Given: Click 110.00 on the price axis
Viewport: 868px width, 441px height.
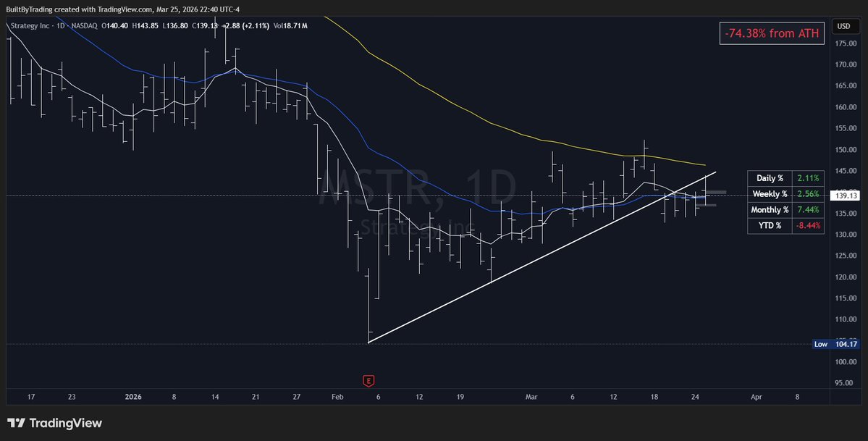Looking at the screenshot, I should click(x=844, y=319).
